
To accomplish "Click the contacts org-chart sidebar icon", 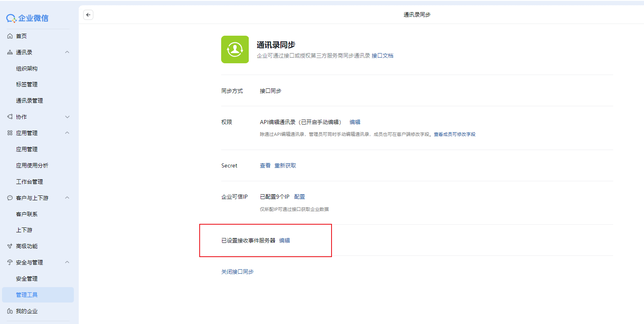I will pyautogui.click(x=10, y=52).
